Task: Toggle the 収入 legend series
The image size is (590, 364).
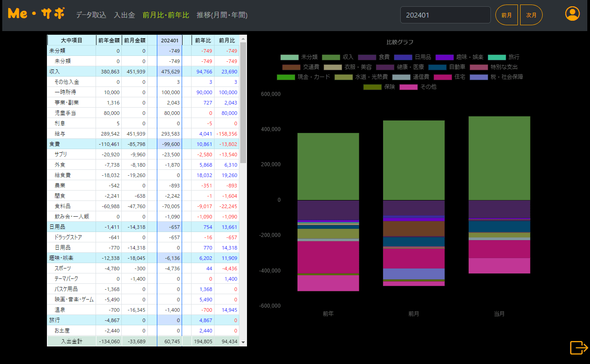Action: click(x=338, y=57)
